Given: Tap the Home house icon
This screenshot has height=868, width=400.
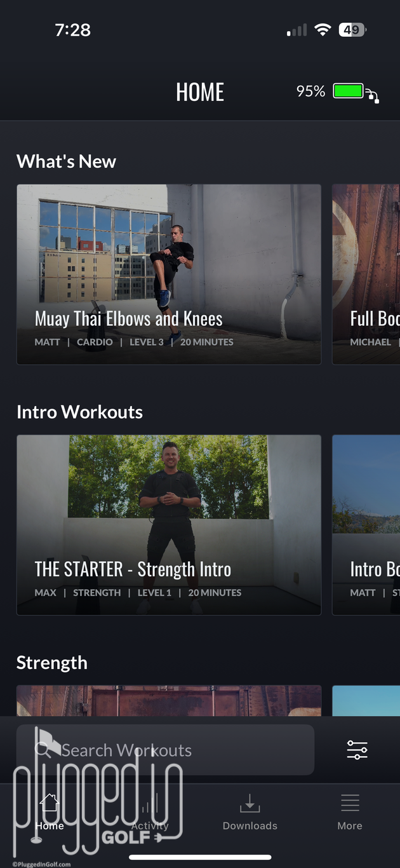Looking at the screenshot, I should point(50,803).
